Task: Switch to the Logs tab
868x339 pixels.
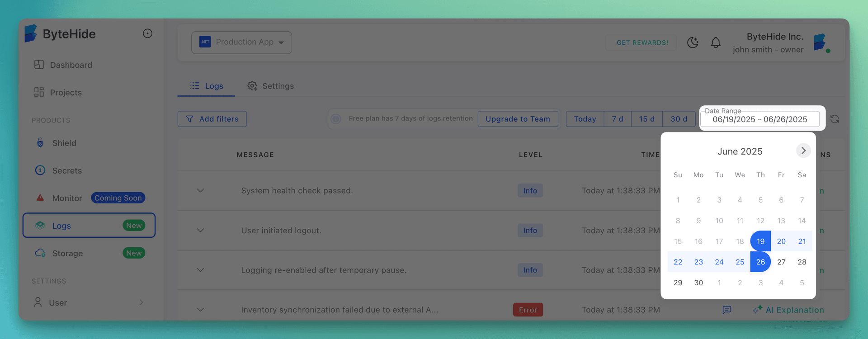Action: click(206, 86)
